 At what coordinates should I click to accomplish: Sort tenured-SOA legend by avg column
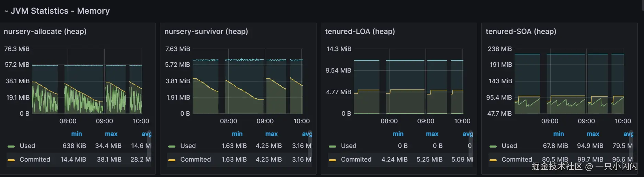point(628,134)
